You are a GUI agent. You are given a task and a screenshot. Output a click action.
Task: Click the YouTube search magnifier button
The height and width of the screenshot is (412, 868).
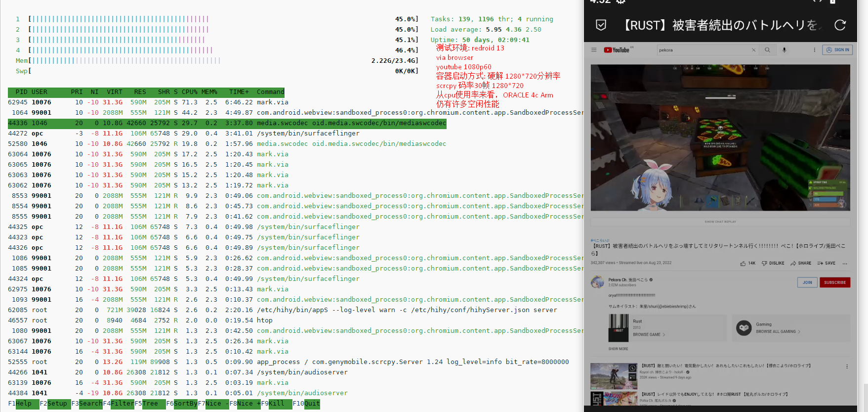point(767,50)
